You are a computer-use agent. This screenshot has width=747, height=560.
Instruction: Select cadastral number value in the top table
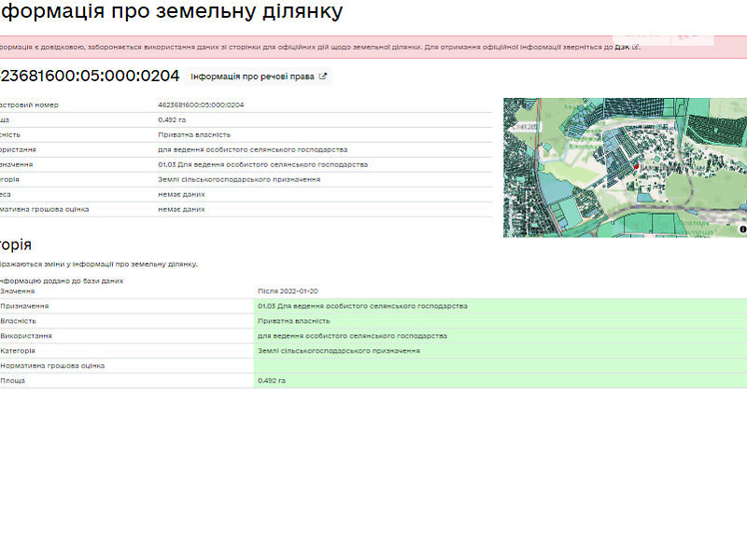(x=201, y=105)
